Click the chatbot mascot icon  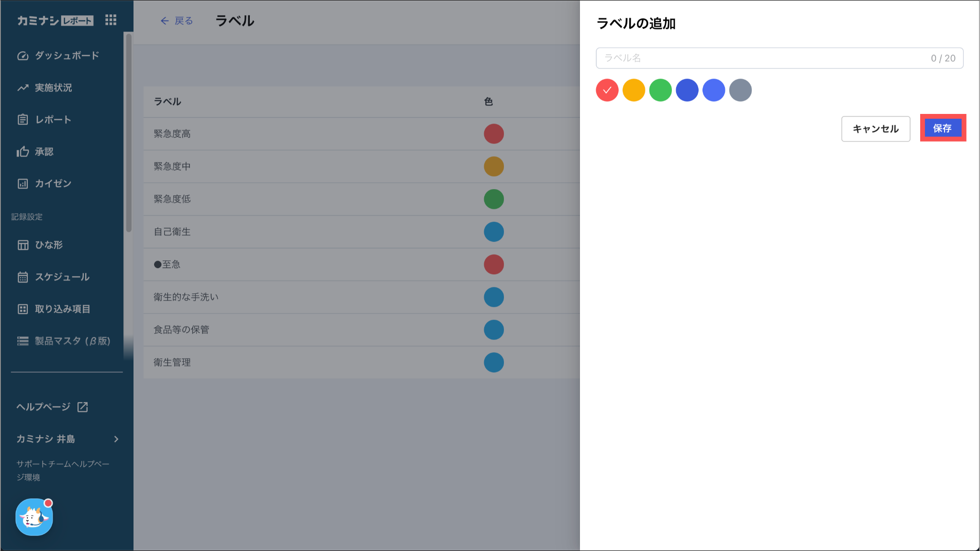click(34, 517)
